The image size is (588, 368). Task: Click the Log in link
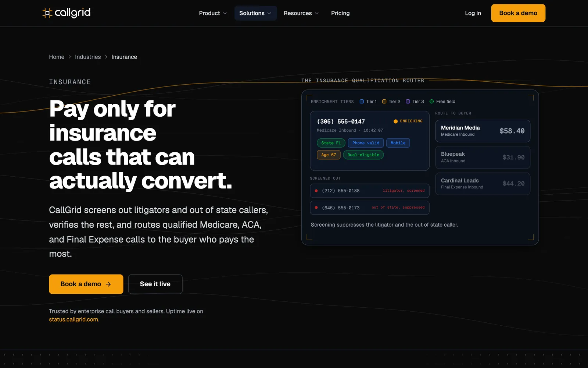click(x=473, y=13)
